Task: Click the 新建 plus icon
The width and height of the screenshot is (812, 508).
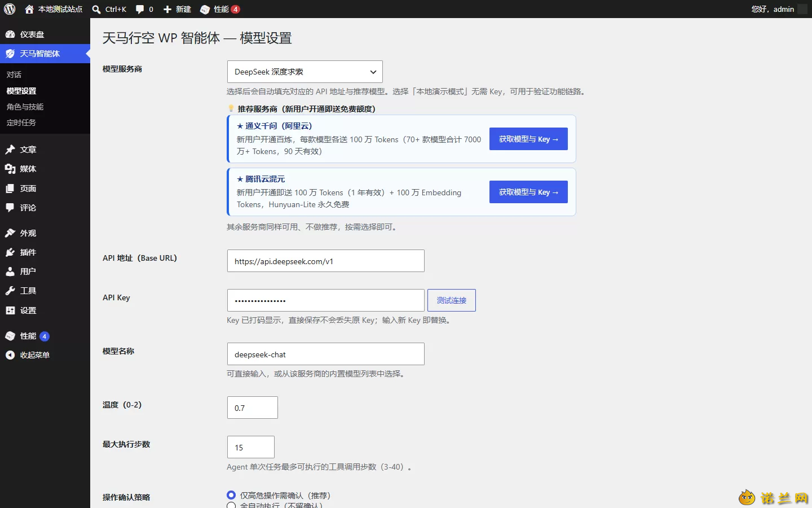Action: [167, 9]
